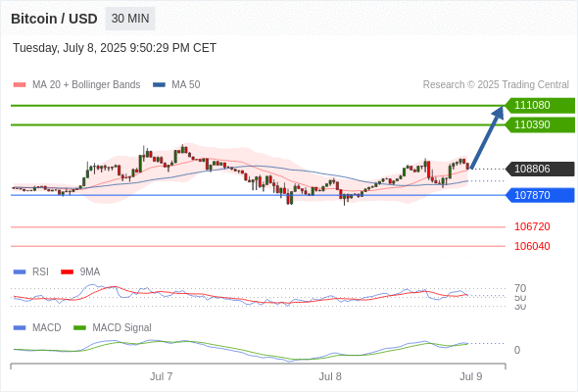The height and width of the screenshot is (392, 578).
Task: Click the MA 50 legend swatch
Action: point(159,85)
